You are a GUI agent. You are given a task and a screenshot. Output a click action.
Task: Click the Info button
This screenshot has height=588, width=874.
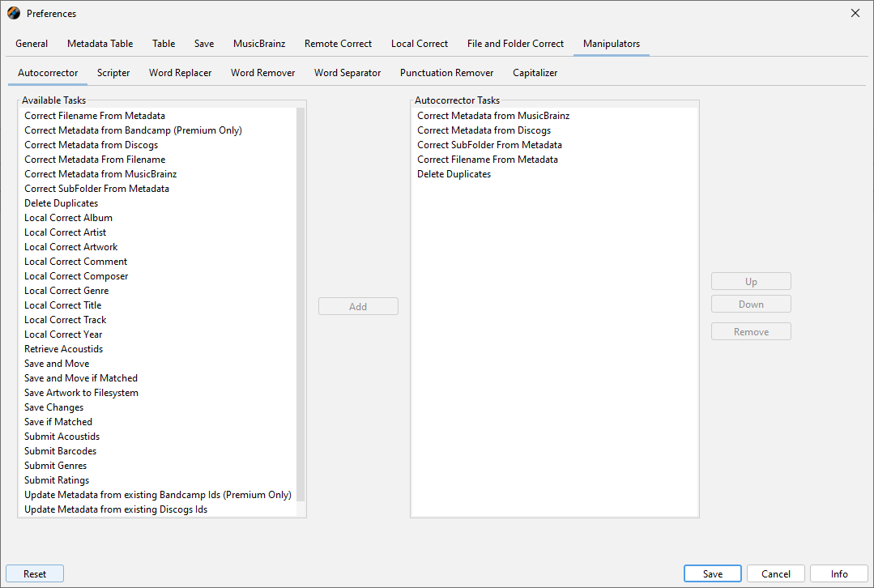coord(839,573)
